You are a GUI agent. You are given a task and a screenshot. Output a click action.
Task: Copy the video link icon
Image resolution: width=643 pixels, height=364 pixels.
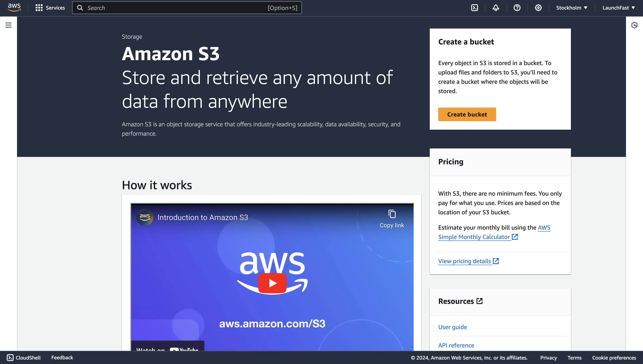click(x=392, y=215)
